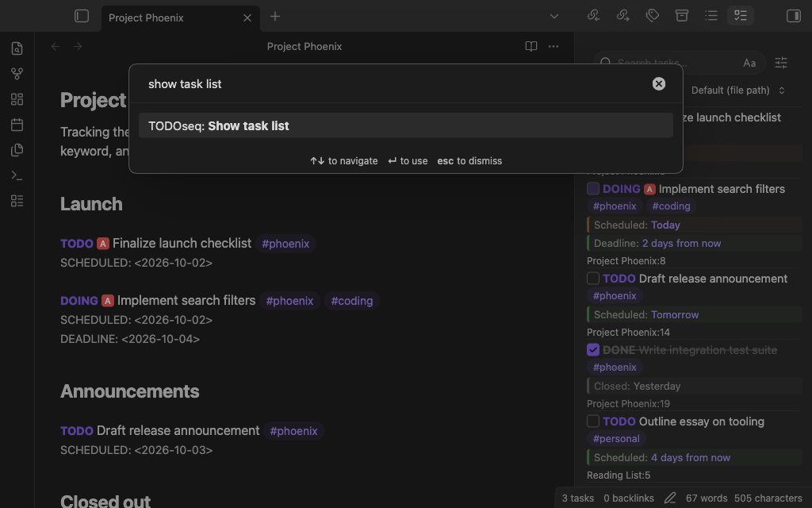The width and height of the screenshot is (812, 508).
Task: Open task list settings sliders icon
Action: pos(781,63)
